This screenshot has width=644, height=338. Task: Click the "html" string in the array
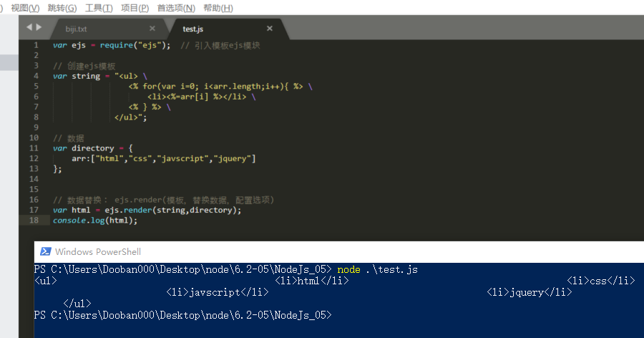pos(109,158)
